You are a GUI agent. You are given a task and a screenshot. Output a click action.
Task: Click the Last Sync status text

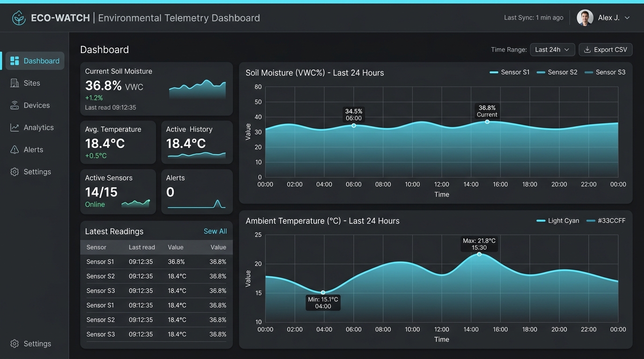[x=534, y=18]
